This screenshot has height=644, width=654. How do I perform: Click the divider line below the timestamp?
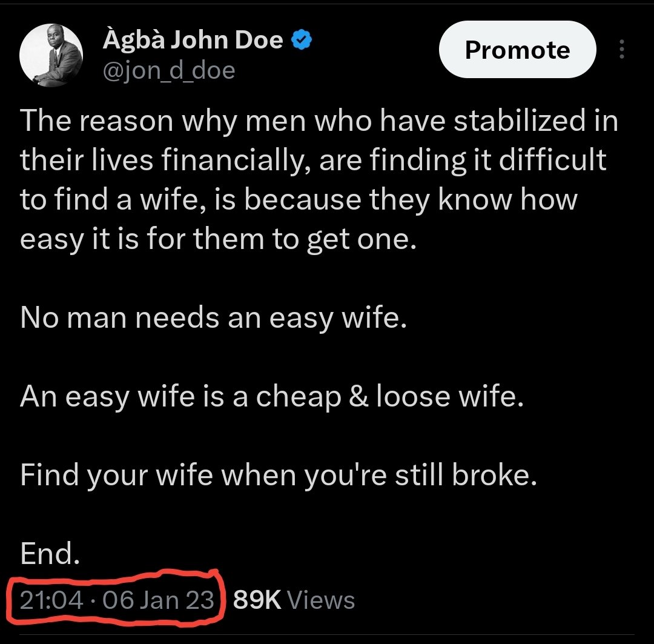click(327, 636)
